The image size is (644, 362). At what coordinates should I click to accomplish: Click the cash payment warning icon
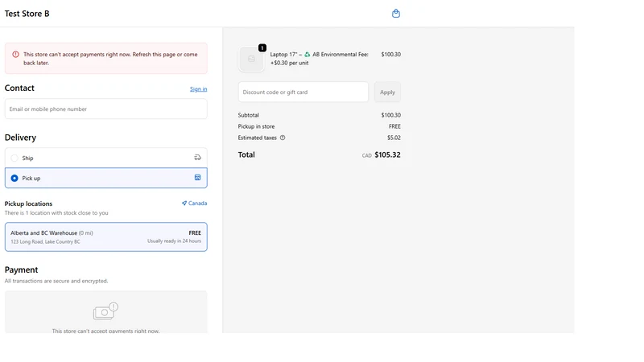(105, 311)
